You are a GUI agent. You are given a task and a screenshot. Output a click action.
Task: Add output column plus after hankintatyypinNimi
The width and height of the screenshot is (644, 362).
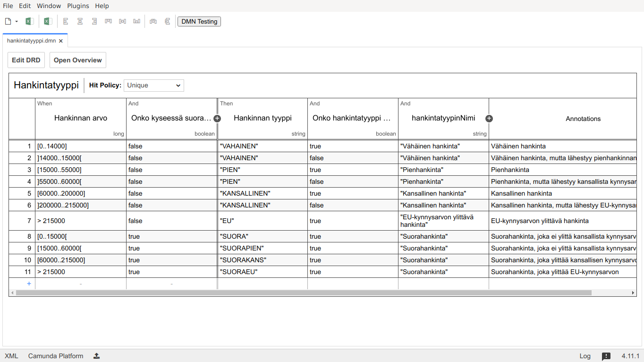(489, 119)
